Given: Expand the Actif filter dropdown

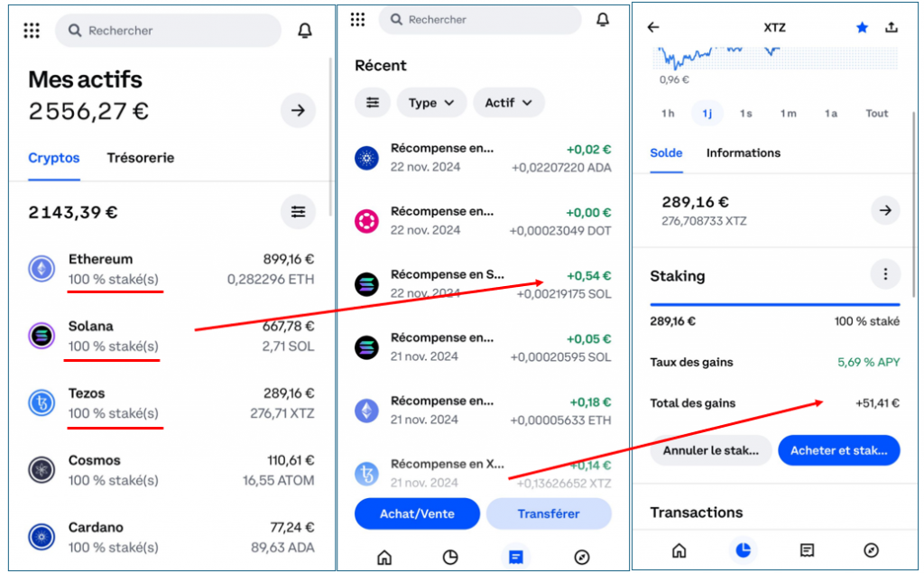Looking at the screenshot, I should click(509, 103).
